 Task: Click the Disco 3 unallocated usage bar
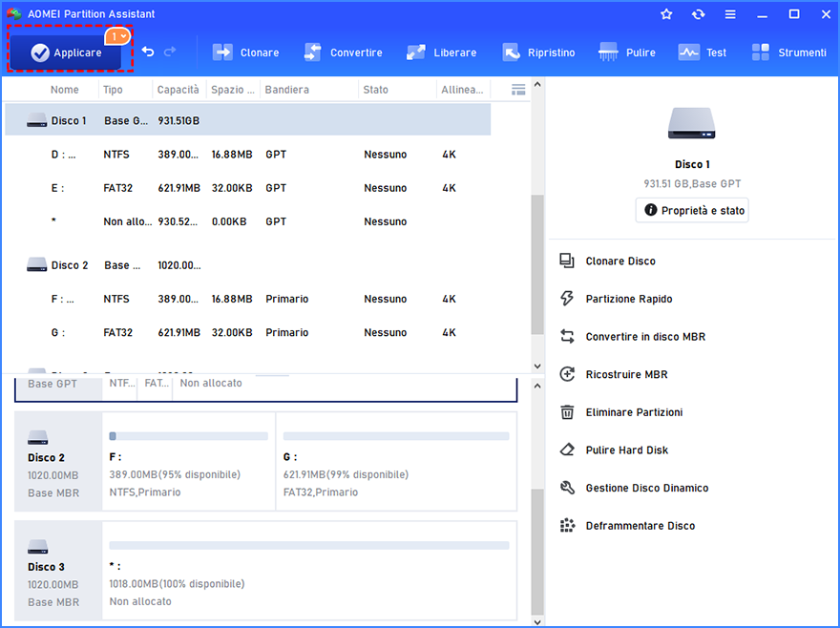[x=309, y=546]
